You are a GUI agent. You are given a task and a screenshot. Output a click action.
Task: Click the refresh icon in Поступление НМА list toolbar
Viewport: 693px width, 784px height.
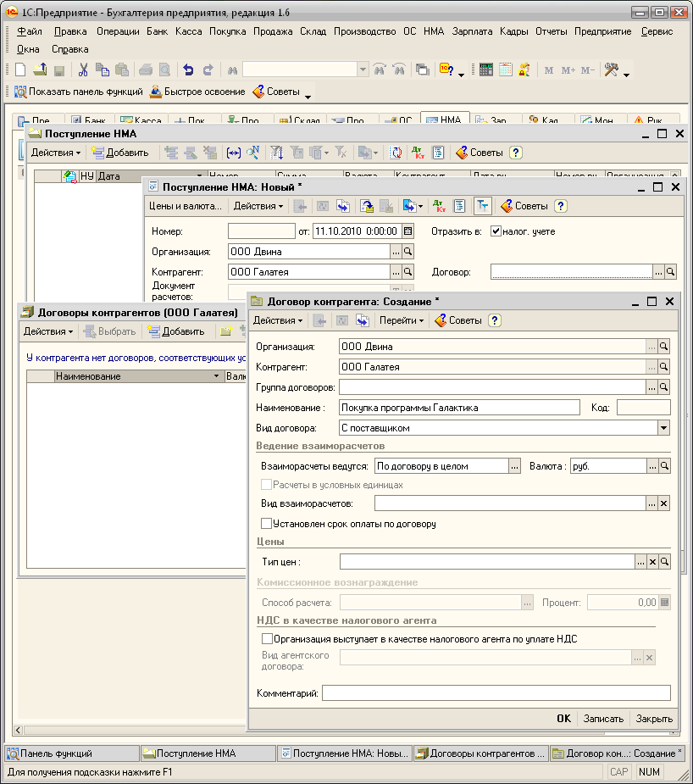396,153
